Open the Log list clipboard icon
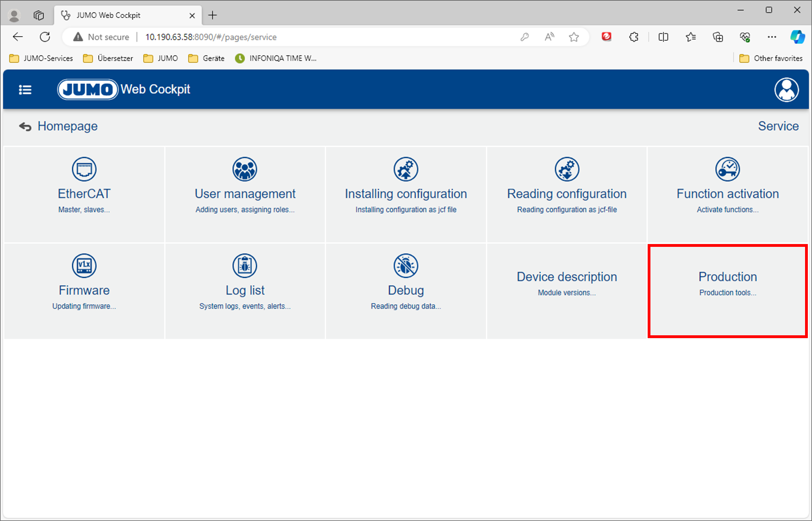This screenshot has height=521, width=812. tap(245, 266)
